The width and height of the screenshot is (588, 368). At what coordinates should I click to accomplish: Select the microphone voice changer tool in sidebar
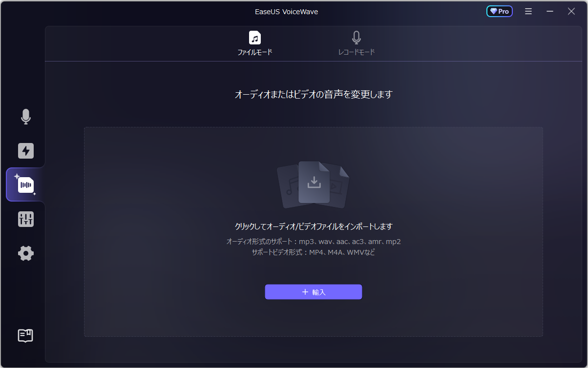(x=25, y=117)
